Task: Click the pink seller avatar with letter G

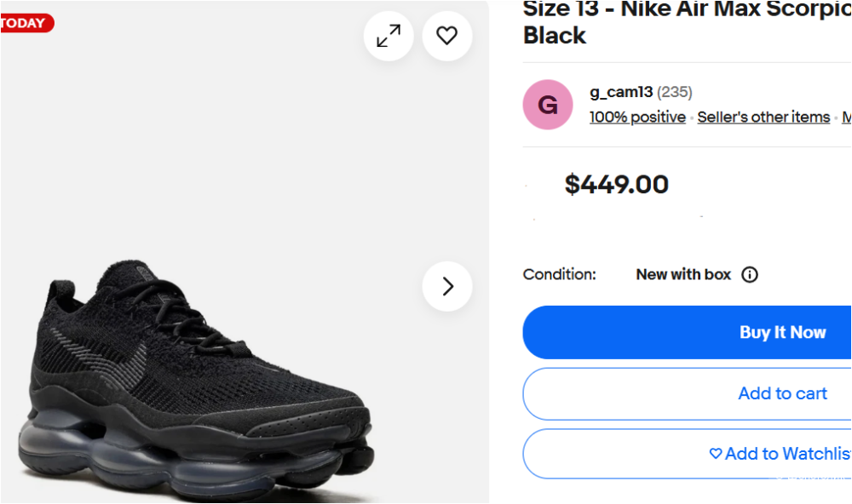Action: pos(547,104)
